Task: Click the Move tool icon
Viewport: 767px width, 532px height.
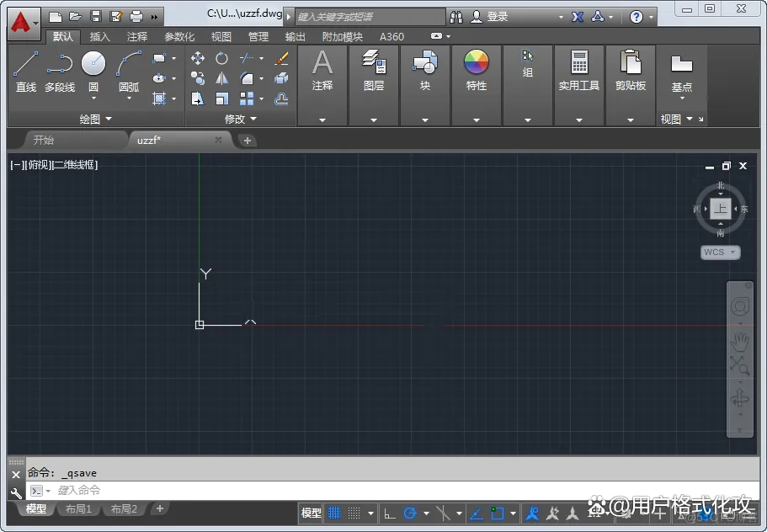Action: point(198,59)
